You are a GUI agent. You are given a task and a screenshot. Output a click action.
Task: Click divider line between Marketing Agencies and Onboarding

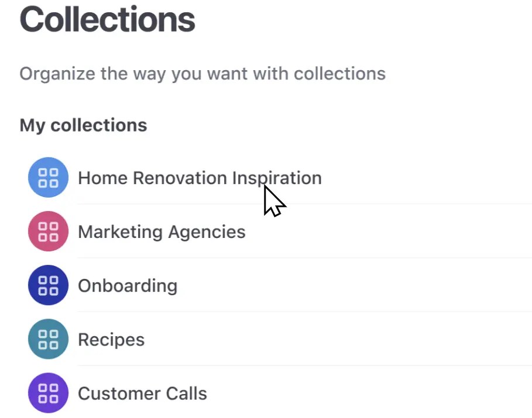(304, 258)
